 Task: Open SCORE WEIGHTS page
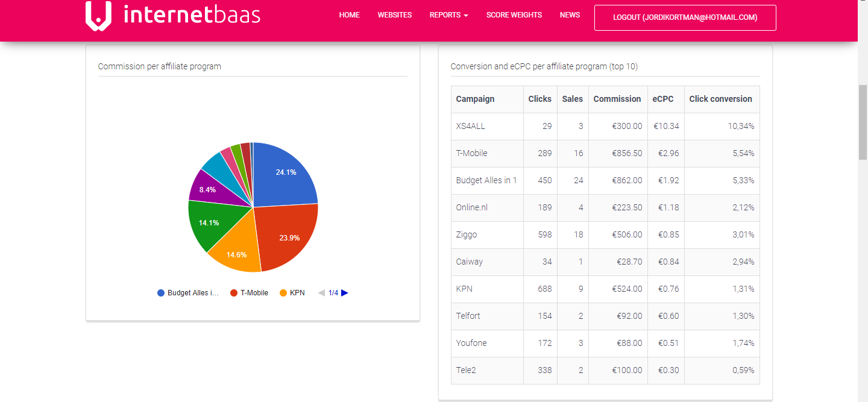point(514,15)
